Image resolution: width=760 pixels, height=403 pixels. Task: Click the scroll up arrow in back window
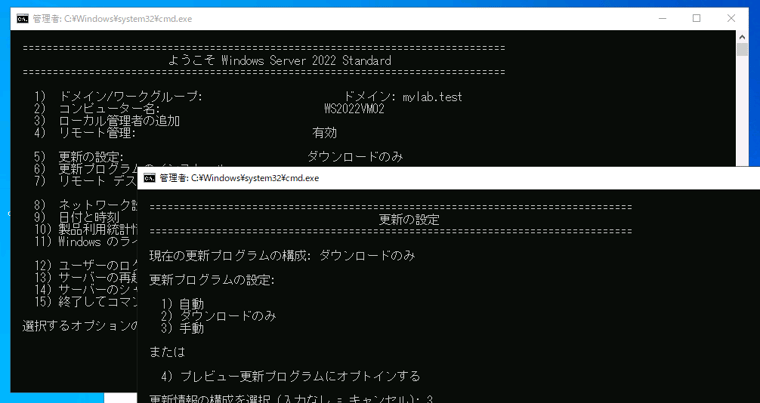[x=742, y=36]
